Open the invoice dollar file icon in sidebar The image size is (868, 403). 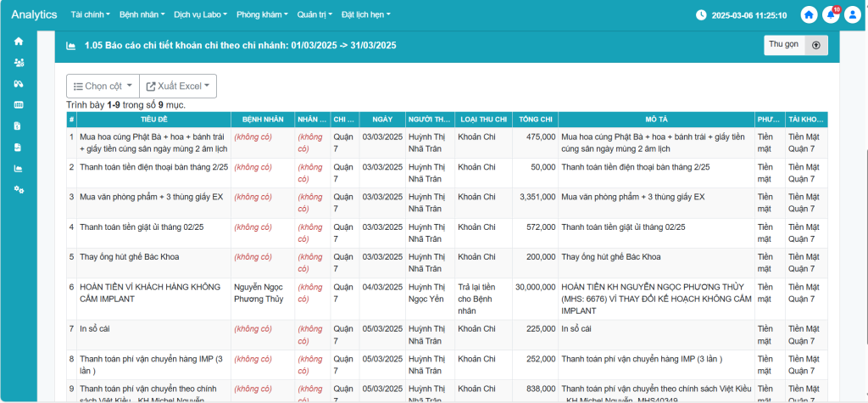click(19, 126)
